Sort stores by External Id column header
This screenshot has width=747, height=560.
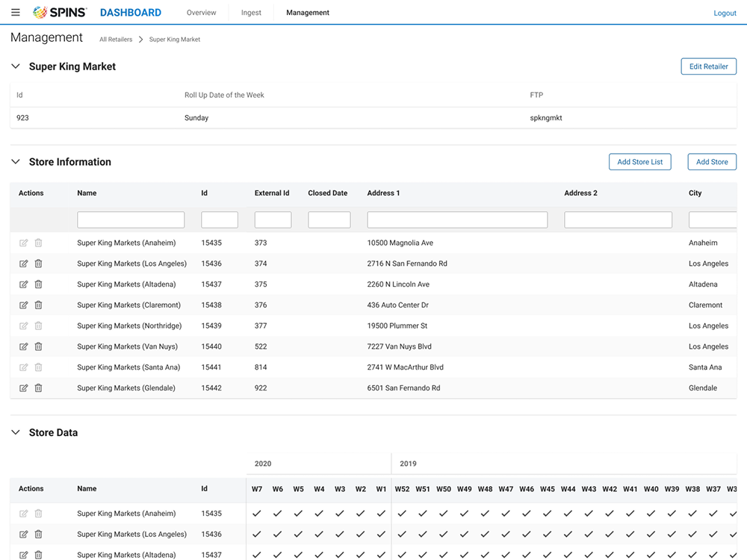[x=272, y=193]
